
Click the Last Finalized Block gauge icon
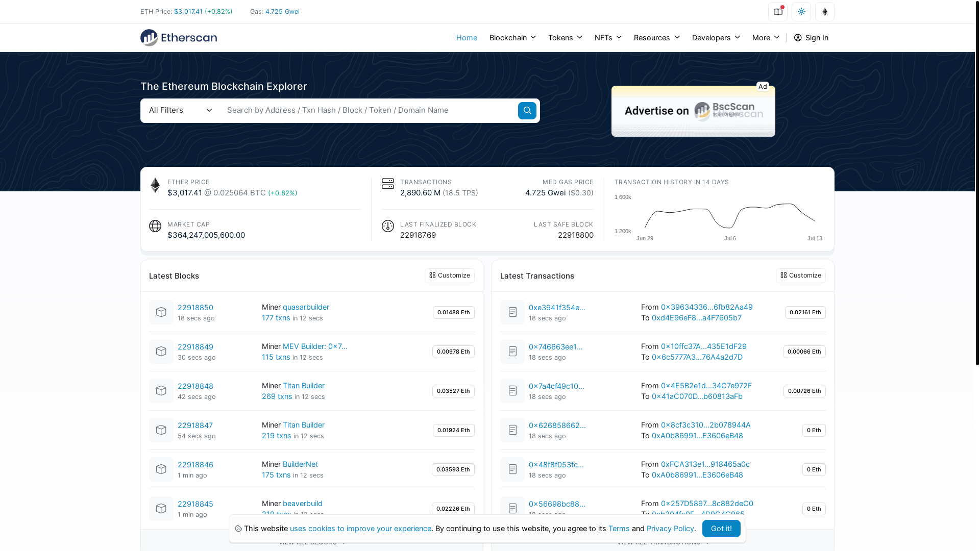pos(388,226)
